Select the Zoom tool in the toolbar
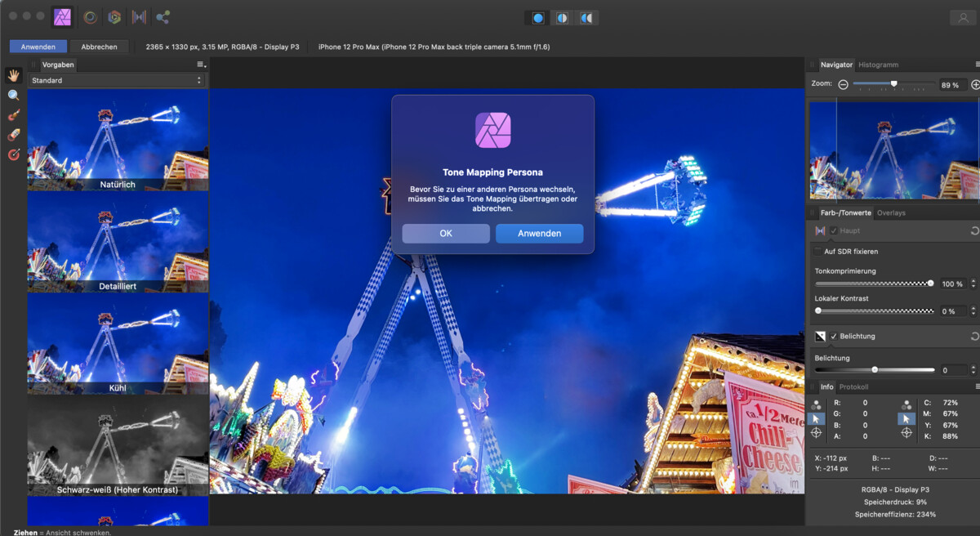Image resolution: width=980 pixels, height=536 pixels. coord(12,95)
